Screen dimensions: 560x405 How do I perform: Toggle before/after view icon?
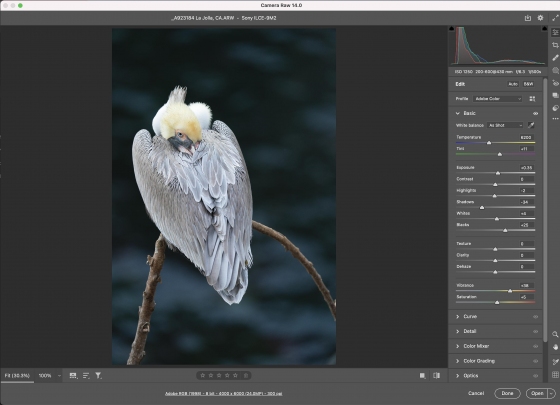[436, 375]
